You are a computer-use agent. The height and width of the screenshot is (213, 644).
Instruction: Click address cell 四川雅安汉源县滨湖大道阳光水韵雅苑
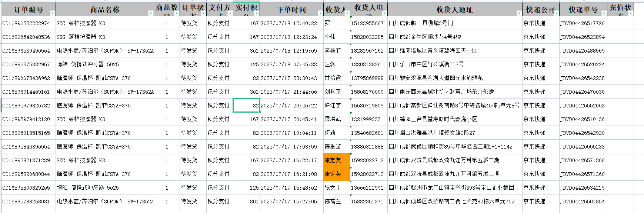[455, 78]
